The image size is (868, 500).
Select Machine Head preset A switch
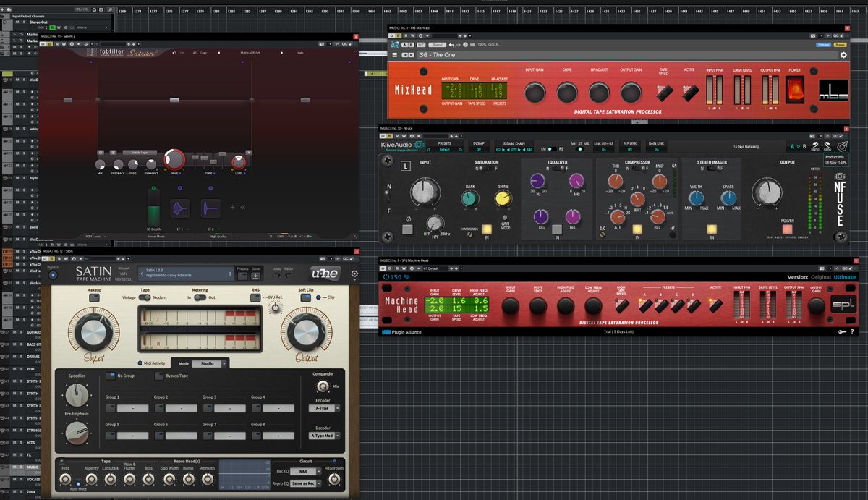644,305
